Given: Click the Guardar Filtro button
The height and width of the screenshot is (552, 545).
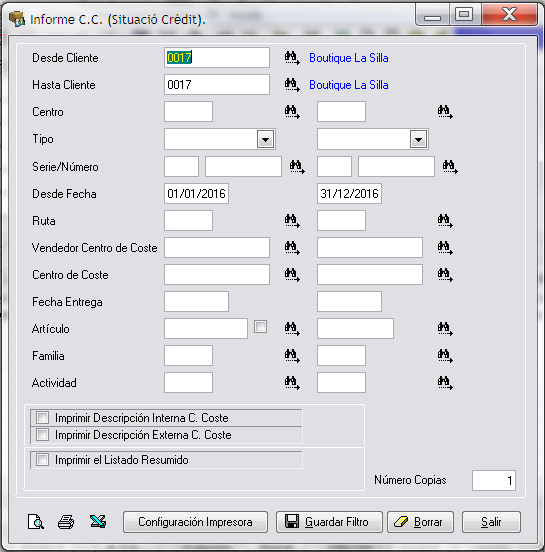Looking at the screenshot, I should tap(329, 522).
